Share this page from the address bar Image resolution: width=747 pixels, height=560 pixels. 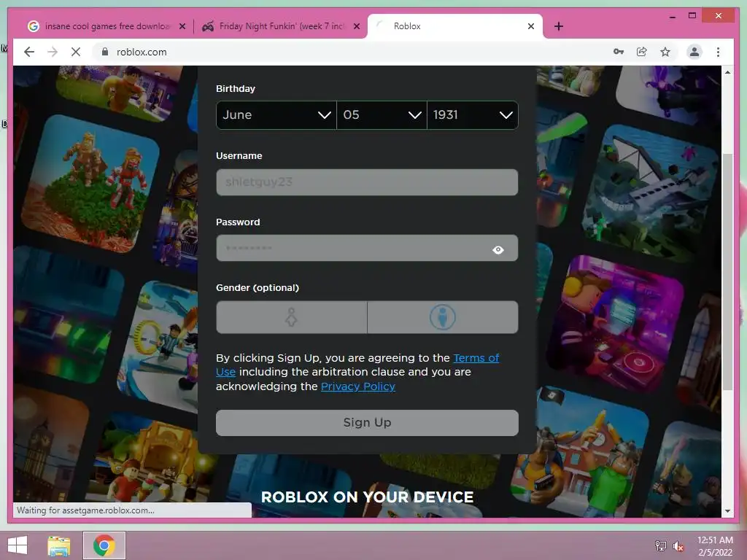click(x=642, y=52)
